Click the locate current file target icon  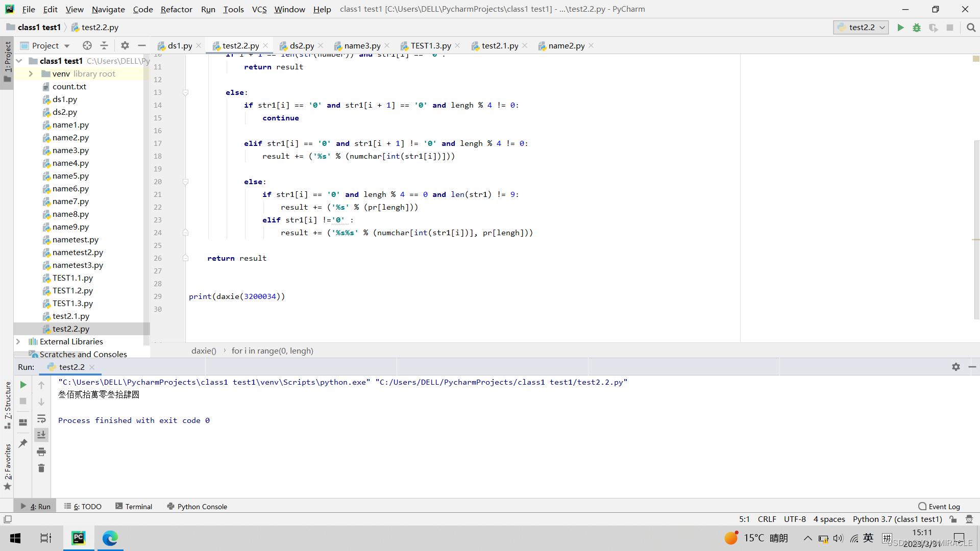point(87,45)
